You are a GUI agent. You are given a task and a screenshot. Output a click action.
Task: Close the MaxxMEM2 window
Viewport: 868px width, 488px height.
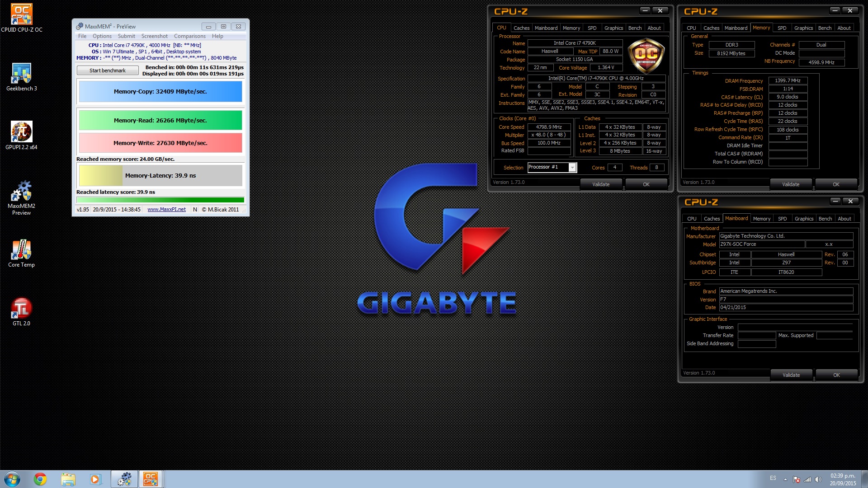tap(239, 27)
